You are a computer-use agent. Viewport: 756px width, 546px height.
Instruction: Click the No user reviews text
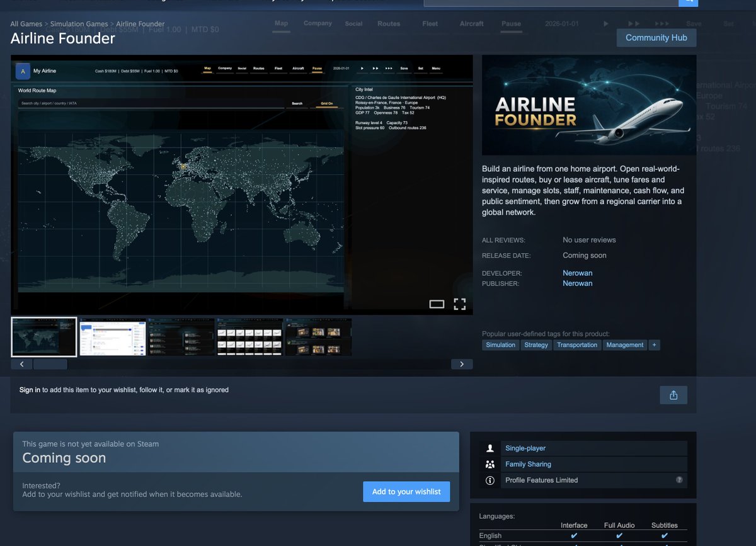(x=589, y=240)
